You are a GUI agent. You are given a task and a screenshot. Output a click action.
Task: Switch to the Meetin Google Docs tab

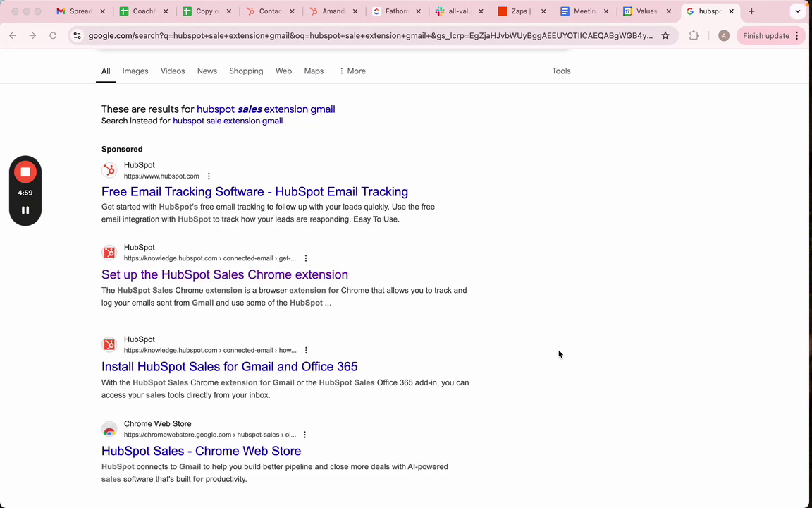(585, 11)
